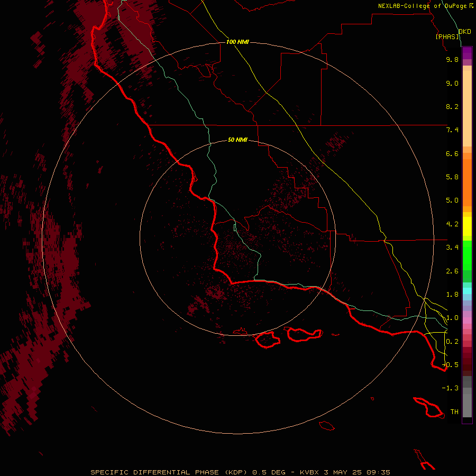Pick the orange segment of the color bar
The width and height of the screenshot is (476, 476).
(x=467, y=182)
